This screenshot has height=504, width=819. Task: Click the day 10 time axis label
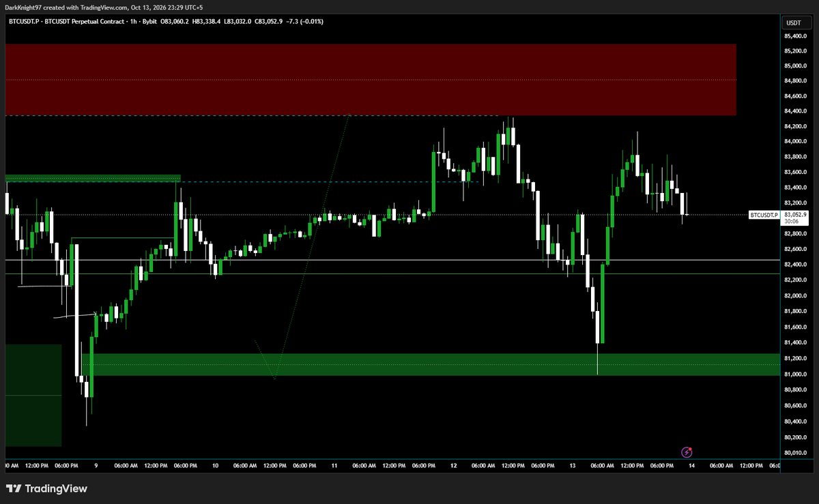[215, 466]
